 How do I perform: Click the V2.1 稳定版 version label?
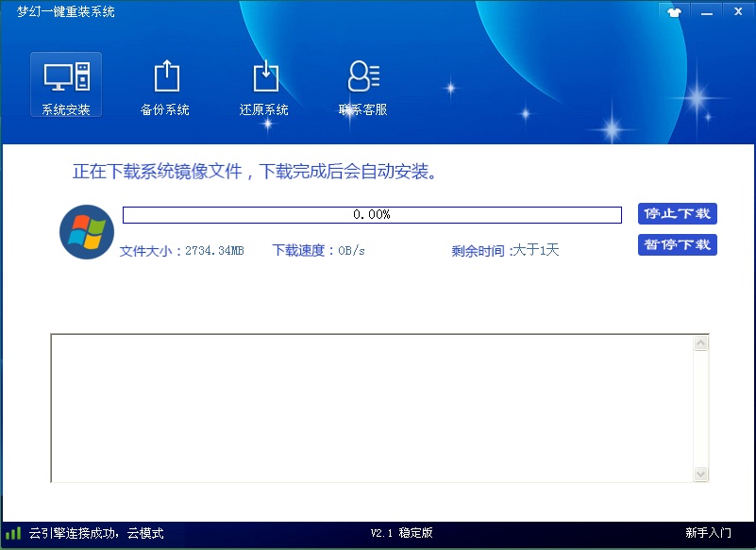point(402,533)
